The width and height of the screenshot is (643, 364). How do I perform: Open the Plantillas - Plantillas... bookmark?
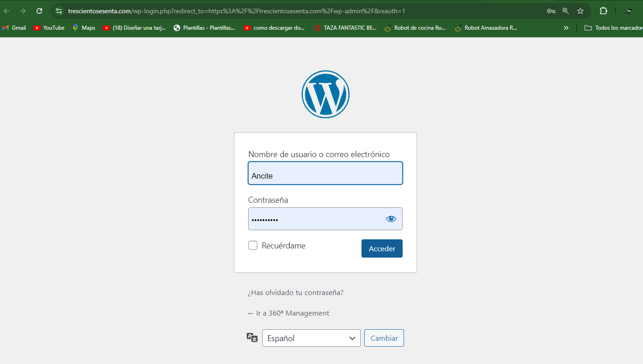(205, 28)
